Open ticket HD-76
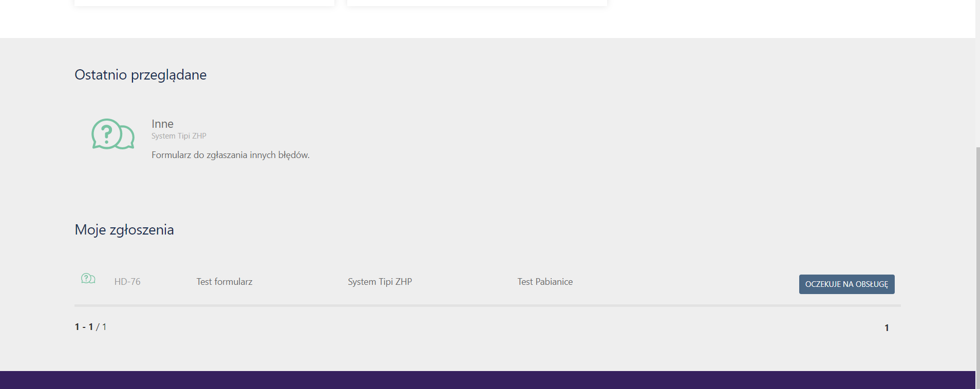980x389 pixels. click(x=127, y=282)
